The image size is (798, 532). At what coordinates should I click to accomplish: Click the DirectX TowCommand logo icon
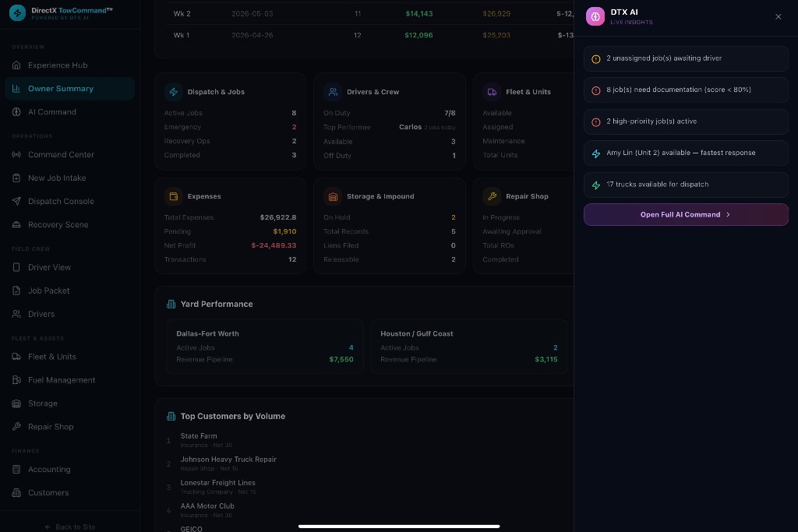pyautogui.click(x=17, y=12)
